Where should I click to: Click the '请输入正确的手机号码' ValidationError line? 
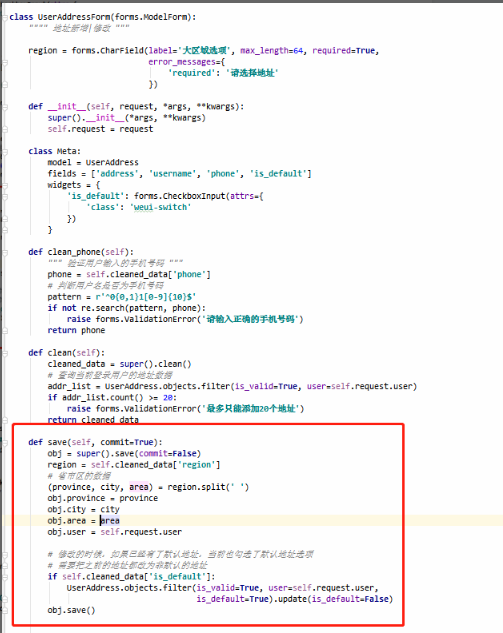click(x=185, y=319)
